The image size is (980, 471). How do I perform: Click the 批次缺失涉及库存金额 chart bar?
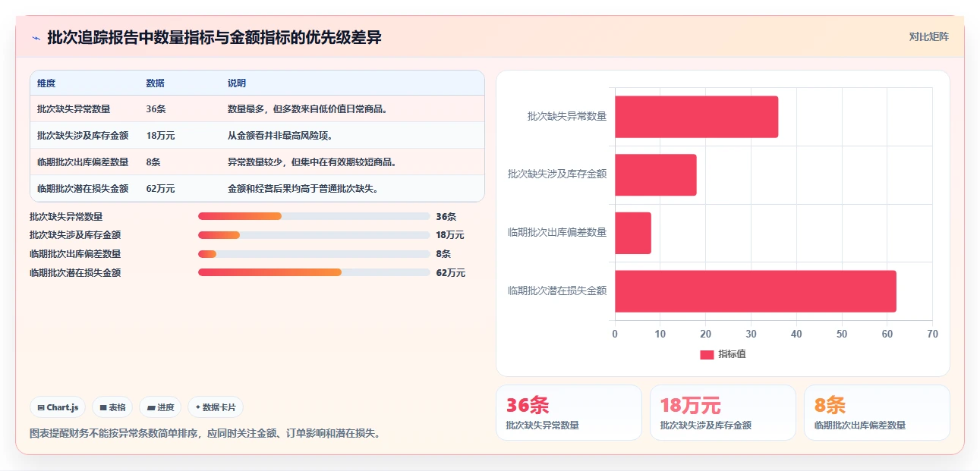pyautogui.click(x=655, y=174)
